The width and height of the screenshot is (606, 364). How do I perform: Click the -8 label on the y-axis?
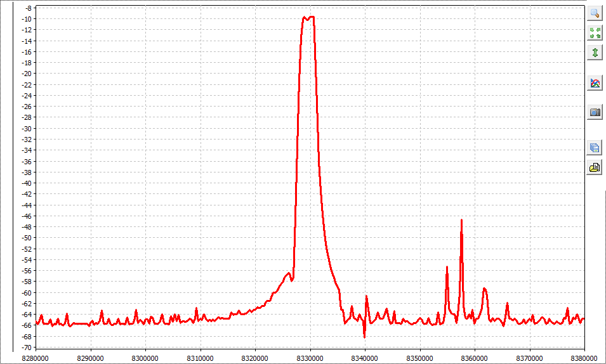pyautogui.click(x=29, y=8)
